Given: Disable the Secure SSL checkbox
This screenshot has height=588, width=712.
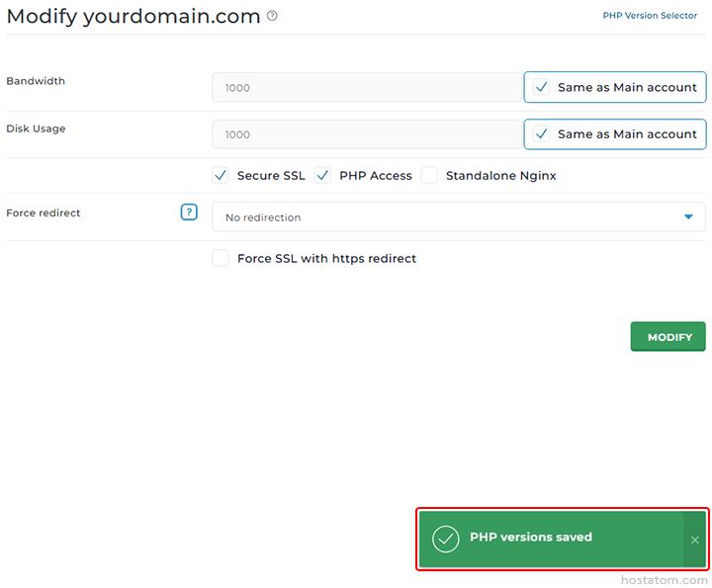Looking at the screenshot, I should tap(221, 176).
